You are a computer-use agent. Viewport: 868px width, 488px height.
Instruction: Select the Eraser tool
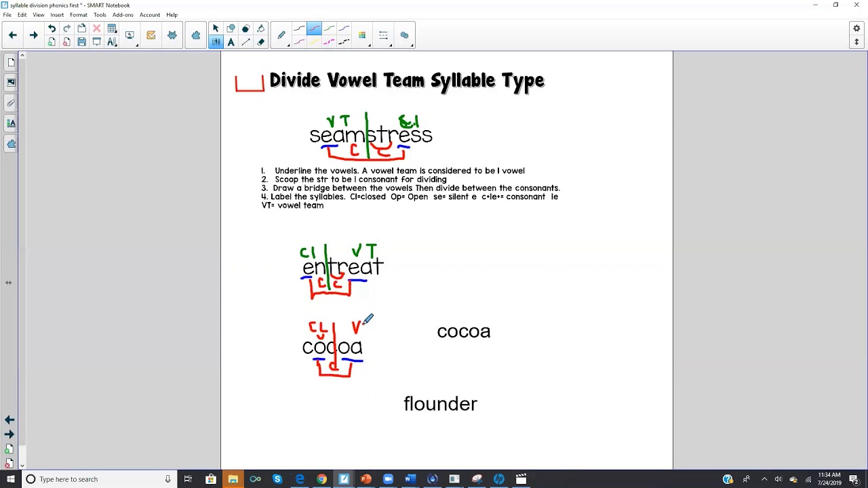pos(260,42)
